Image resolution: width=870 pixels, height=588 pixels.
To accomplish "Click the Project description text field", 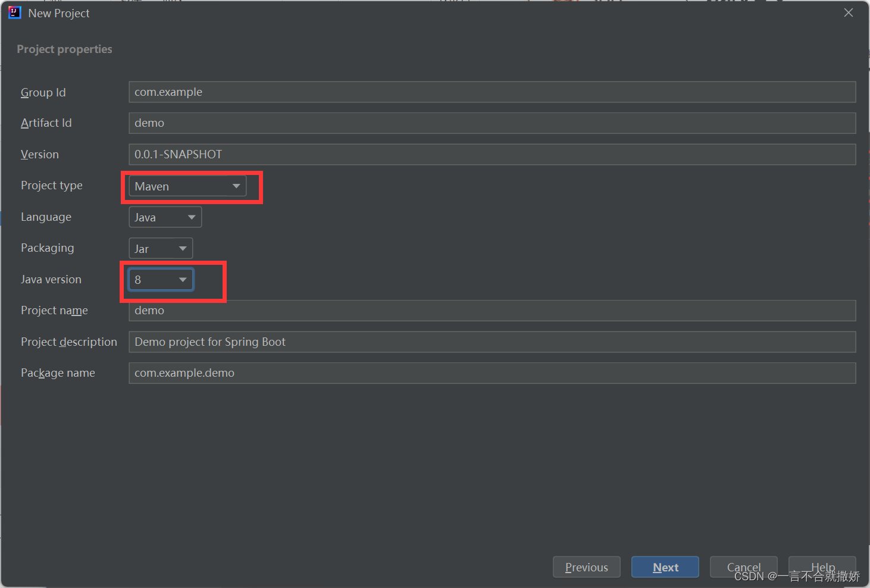I will pyautogui.click(x=492, y=342).
